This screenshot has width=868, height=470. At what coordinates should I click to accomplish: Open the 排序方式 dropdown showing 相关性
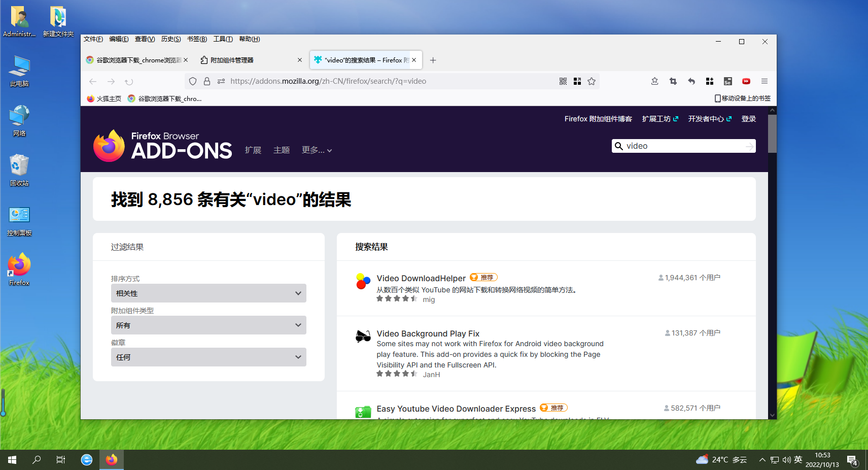209,293
